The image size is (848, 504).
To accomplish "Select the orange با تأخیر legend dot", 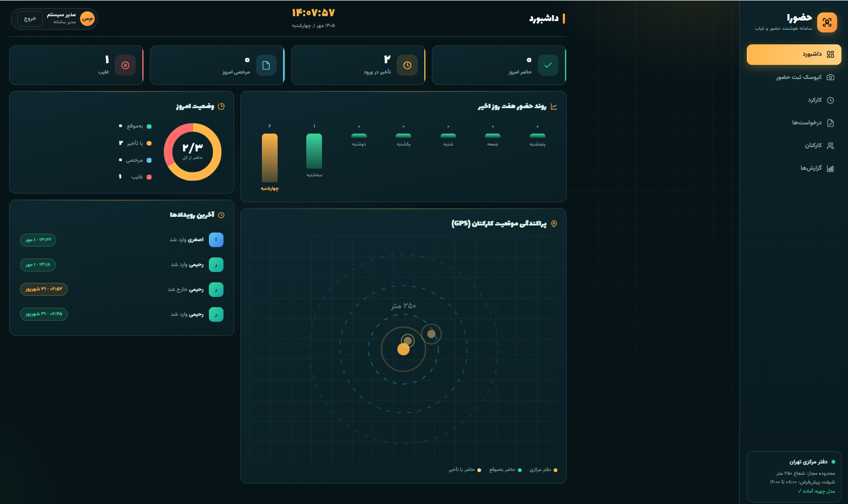I will (x=149, y=143).
